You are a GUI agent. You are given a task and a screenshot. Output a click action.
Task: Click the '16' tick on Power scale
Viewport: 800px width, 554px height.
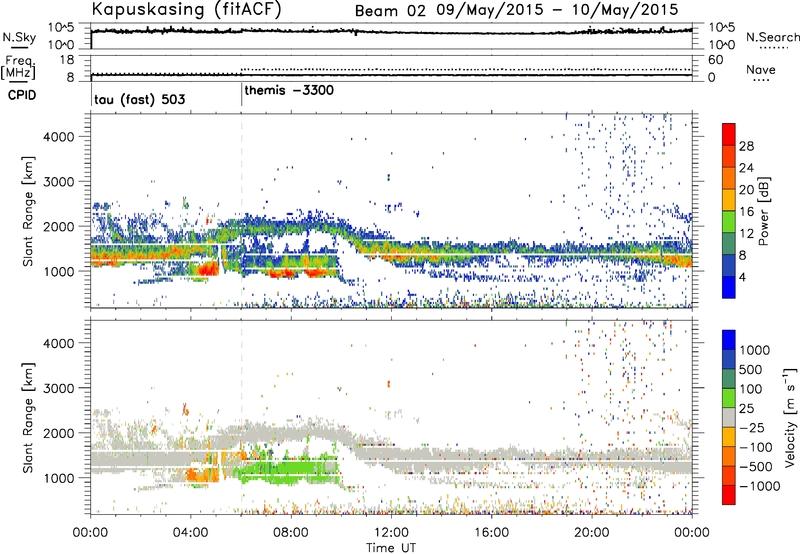tap(746, 212)
